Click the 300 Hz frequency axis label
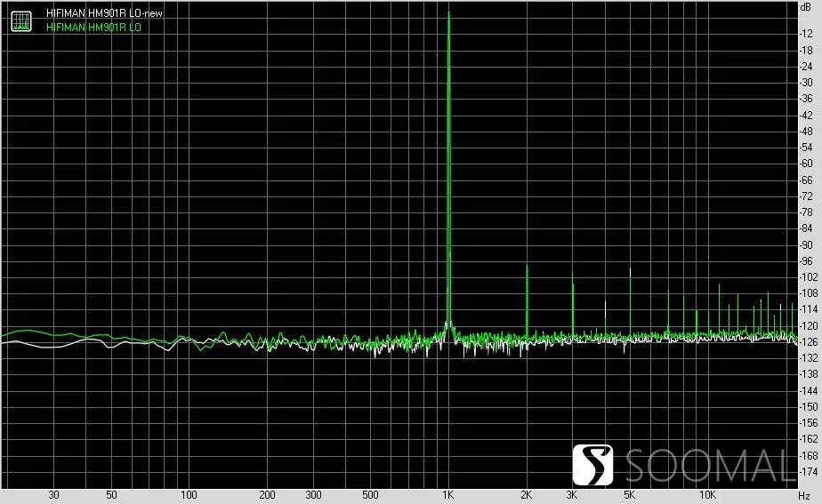The height and width of the screenshot is (504, 822). click(313, 494)
